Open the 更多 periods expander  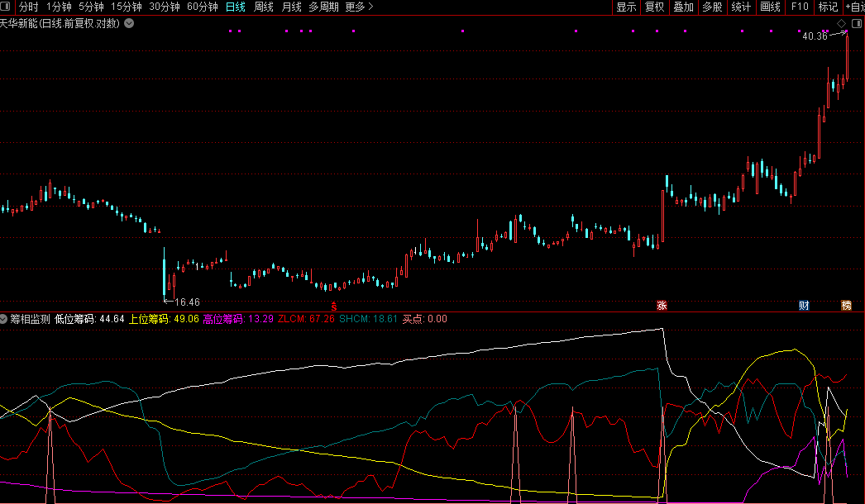pyautogui.click(x=359, y=7)
